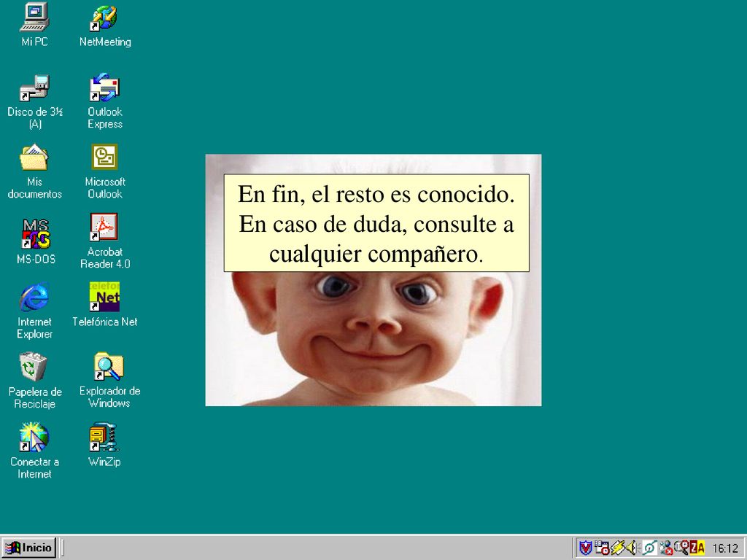Select the Microsoft Outlook icon
This screenshot has width=747, height=560.
pos(104,157)
